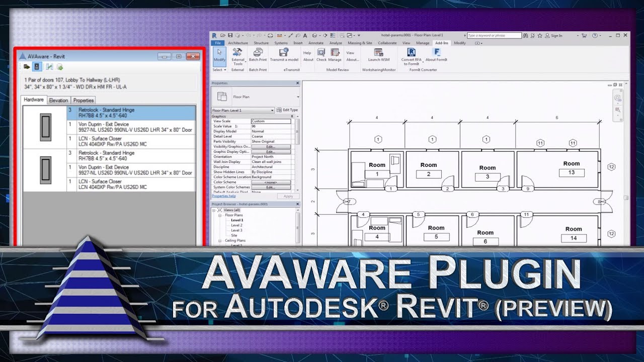644x362 pixels.
Task: Click Open in the Quick Access Toolbar
Action: click(222, 35)
